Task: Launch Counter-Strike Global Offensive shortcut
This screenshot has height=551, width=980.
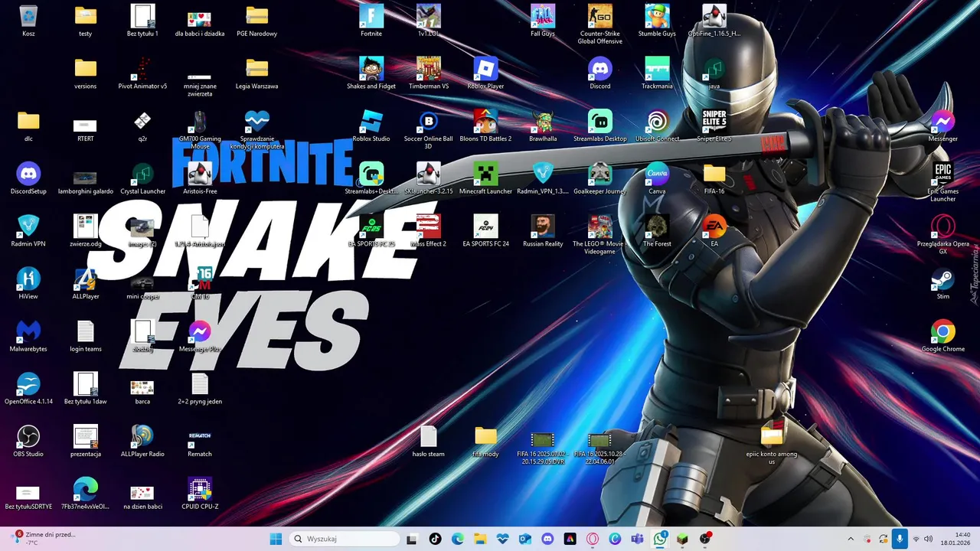Action: 600,24
